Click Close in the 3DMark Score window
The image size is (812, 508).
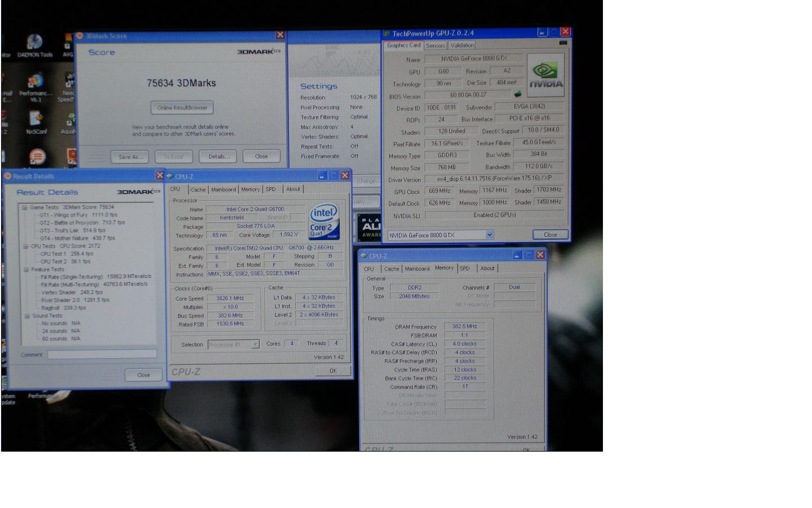point(261,156)
